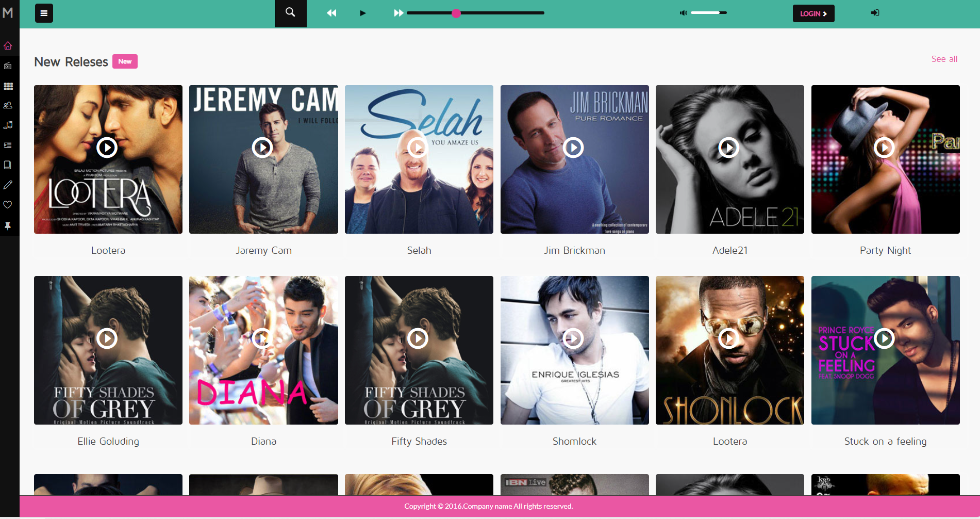This screenshot has width=980, height=519.
Task: Open the Selah title link
Action: [x=419, y=250]
